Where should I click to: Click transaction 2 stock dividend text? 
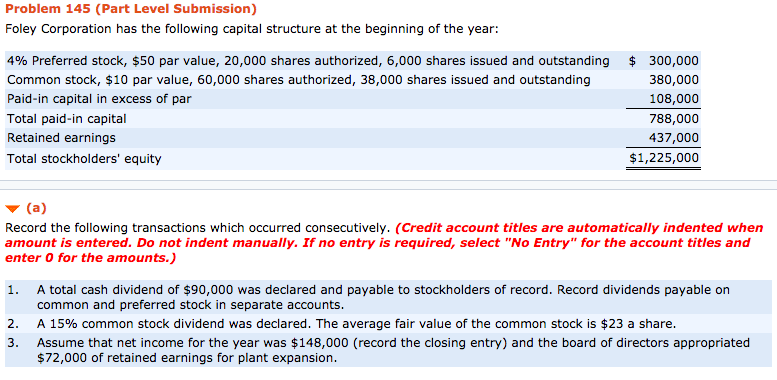[x=356, y=325]
